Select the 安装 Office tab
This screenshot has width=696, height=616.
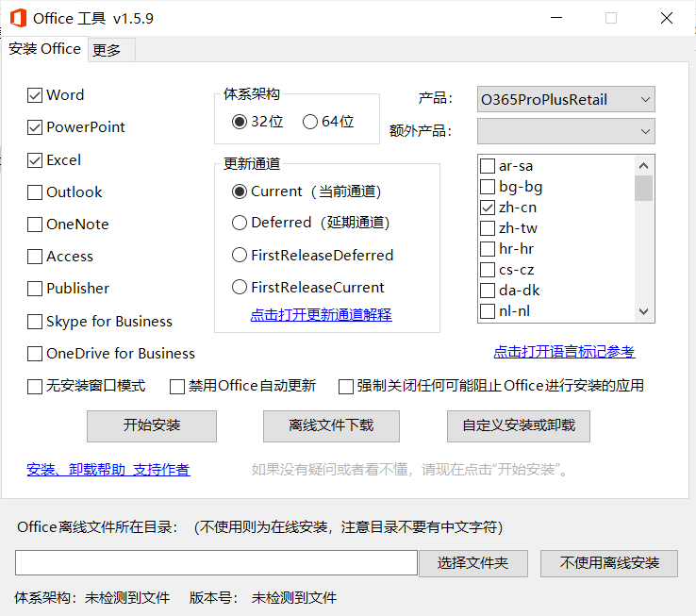pos(44,49)
